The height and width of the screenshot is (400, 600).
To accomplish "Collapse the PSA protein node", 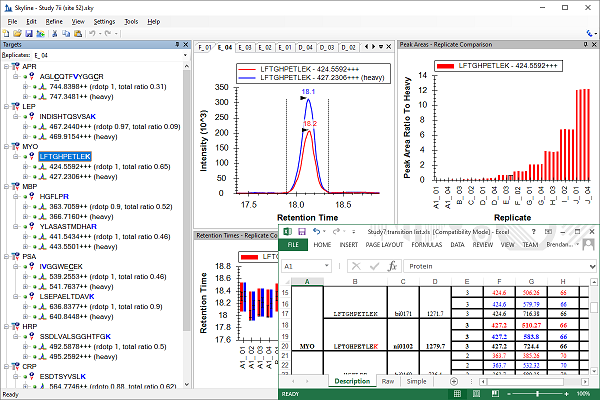I will [x=6, y=256].
